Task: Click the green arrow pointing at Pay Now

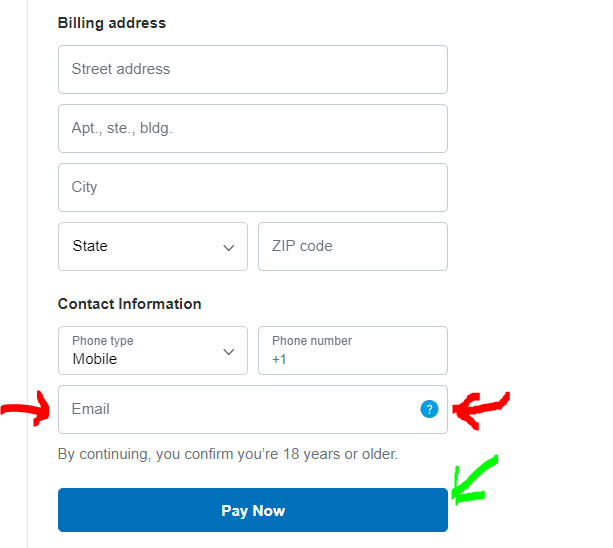Action: 473,480
